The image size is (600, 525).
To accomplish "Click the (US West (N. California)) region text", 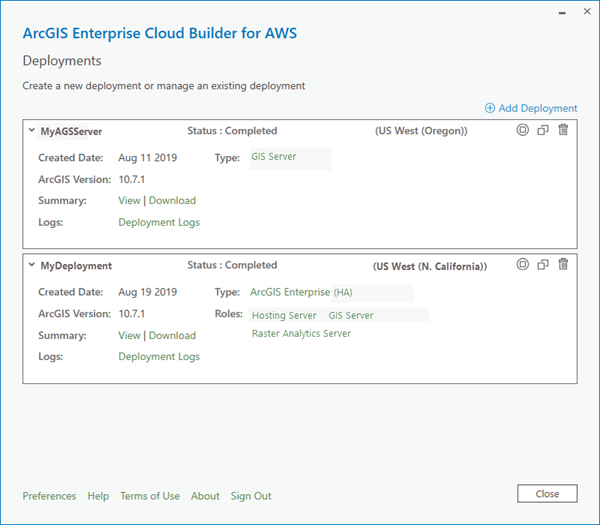I will pyautogui.click(x=430, y=266).
